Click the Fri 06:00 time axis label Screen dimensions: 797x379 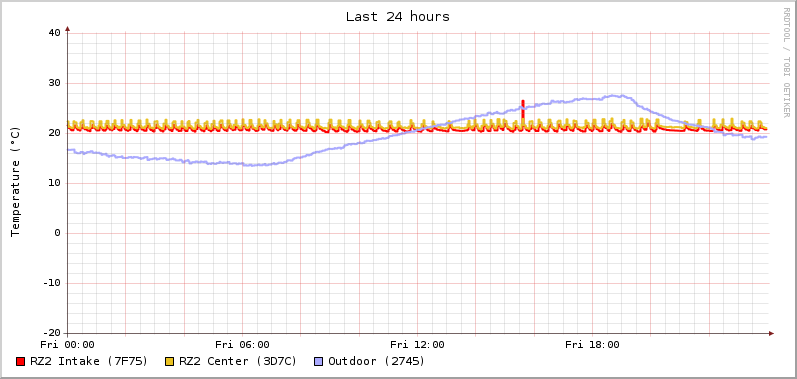click(242, 345)
